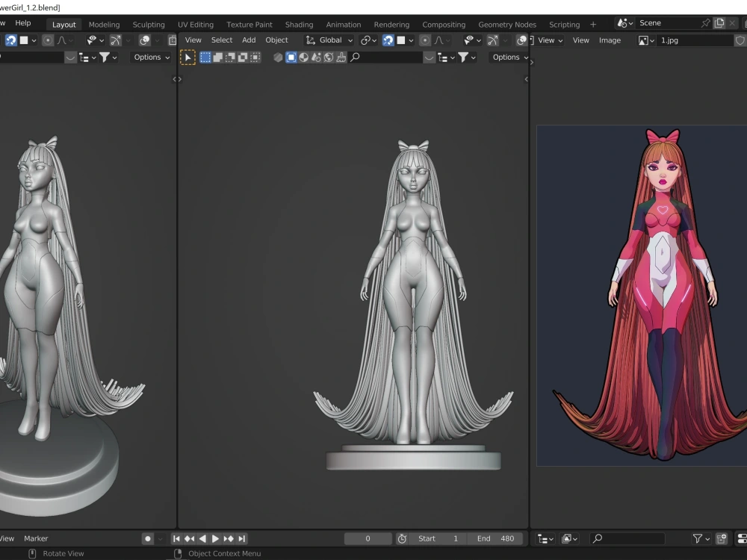Play the animation in reverse
This screenshot has width=747, height=560.
[202, 538]
